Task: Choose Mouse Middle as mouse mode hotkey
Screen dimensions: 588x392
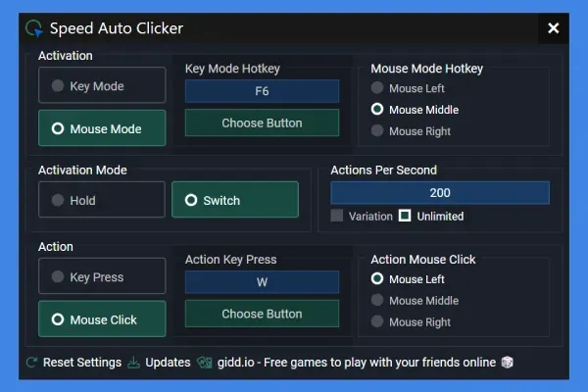Action: pyautogui.click(x=416, y=110)
